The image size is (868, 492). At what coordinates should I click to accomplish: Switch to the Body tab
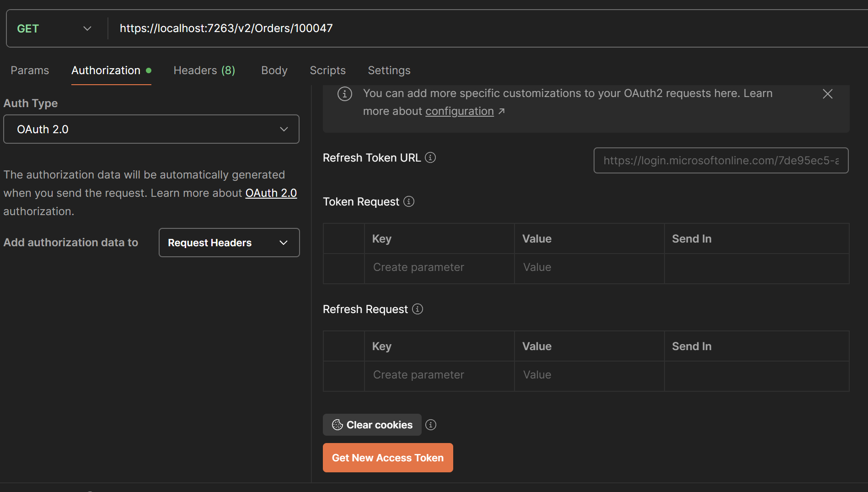274,70
